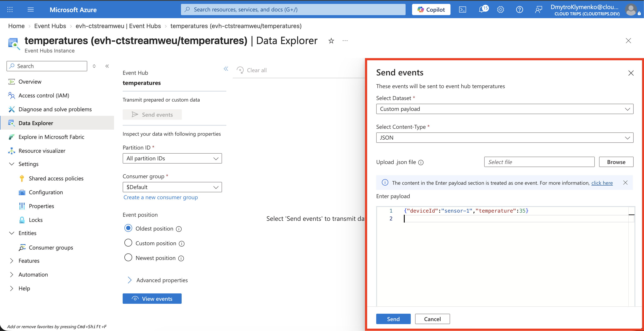This screenshot has height=331, width=644.
Task: Go to Home breadcrumb
Action: tap(16, 26)
